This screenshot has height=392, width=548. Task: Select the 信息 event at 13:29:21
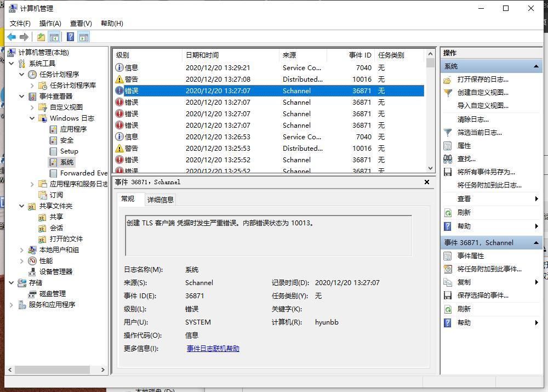tap(269, 68)
